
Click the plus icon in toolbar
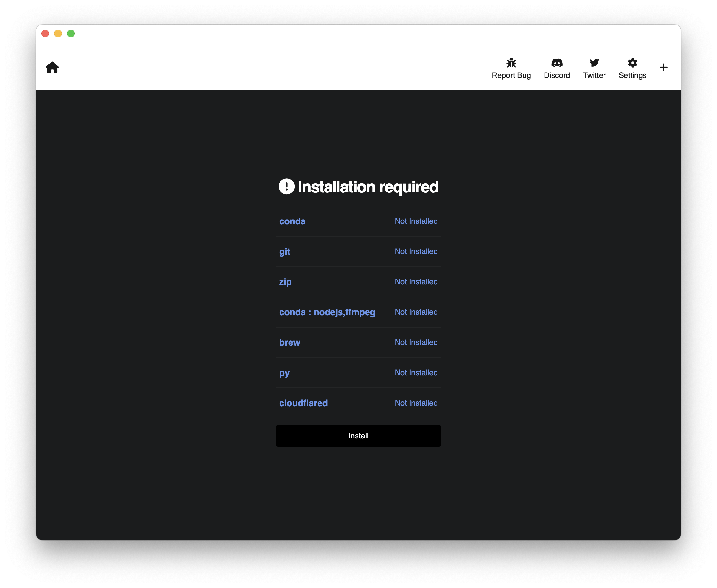click(663, 67)
